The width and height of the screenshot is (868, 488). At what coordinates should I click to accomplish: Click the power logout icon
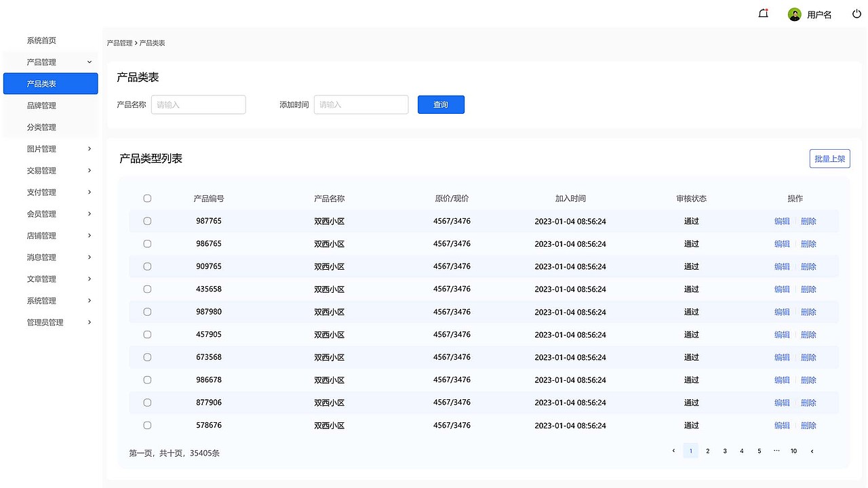pyautogui.click(x=857, y=14)
